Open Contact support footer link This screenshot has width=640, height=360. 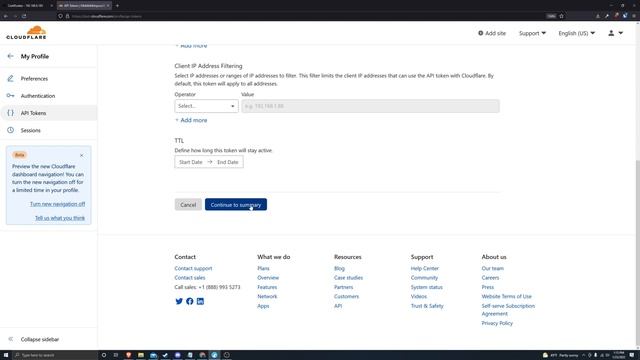[x=193, y=268]
